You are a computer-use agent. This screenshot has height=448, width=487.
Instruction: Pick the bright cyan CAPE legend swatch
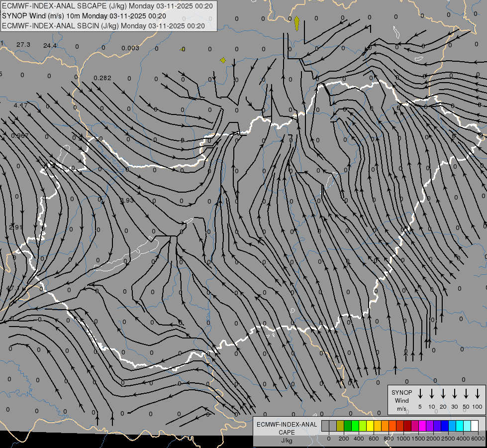pyautogui.click(x=460, y=426)
